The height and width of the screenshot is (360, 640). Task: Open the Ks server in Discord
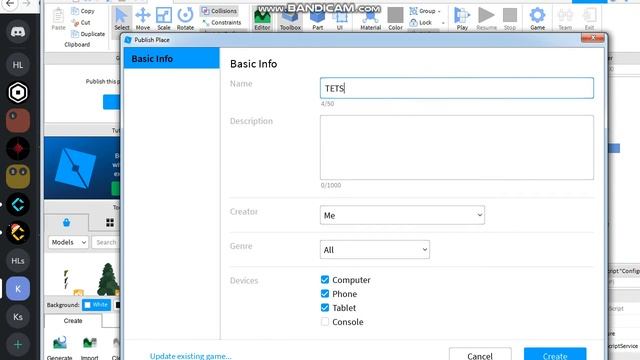coord(18,317)
